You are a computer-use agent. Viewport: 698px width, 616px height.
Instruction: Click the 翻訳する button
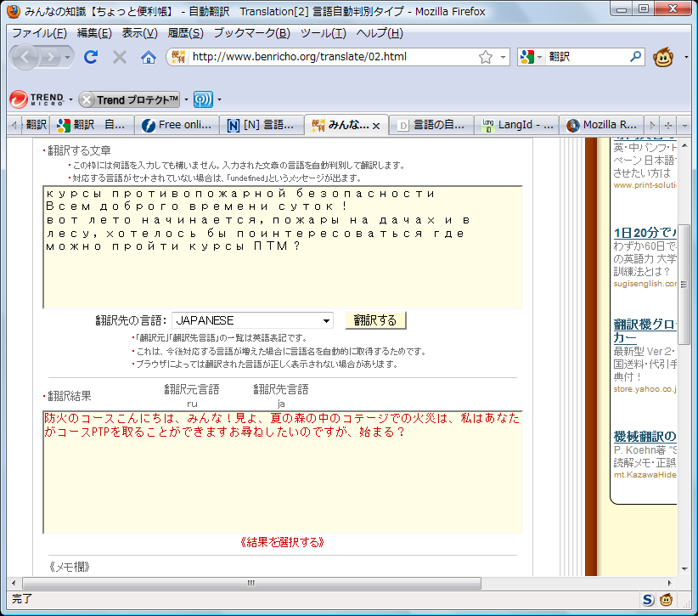[375, 320]
